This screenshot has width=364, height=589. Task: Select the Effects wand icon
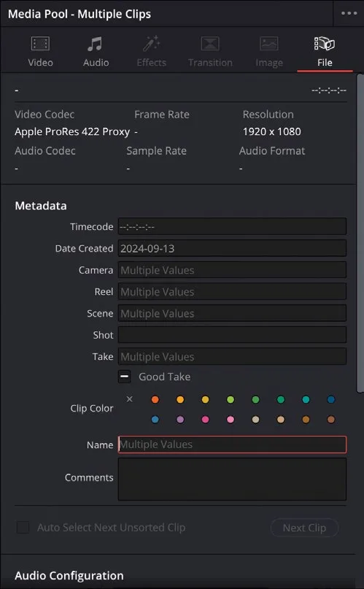click(x=151, y=44)
